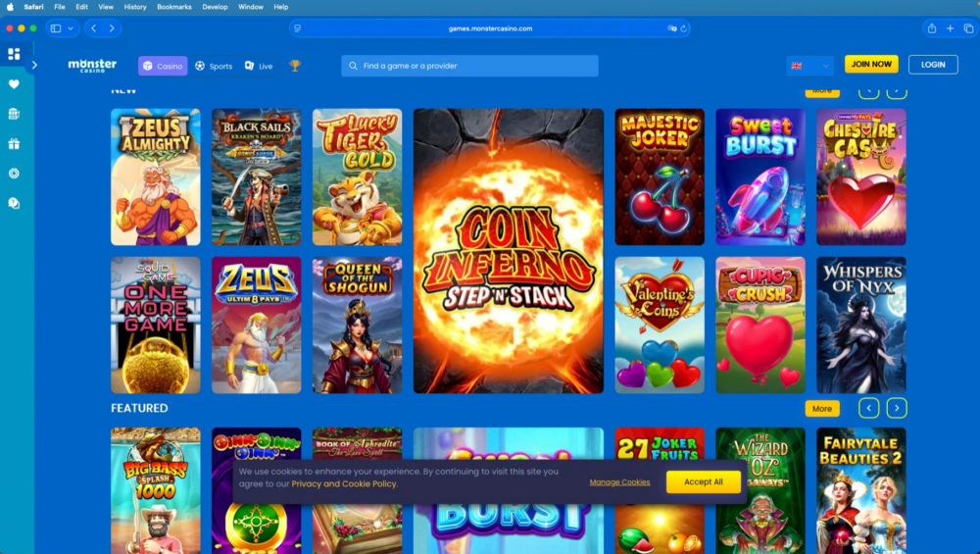The height and width of the screenshot is (554, 980).
Task: Open Cheshire Cash game
Action: coord(861,176)
